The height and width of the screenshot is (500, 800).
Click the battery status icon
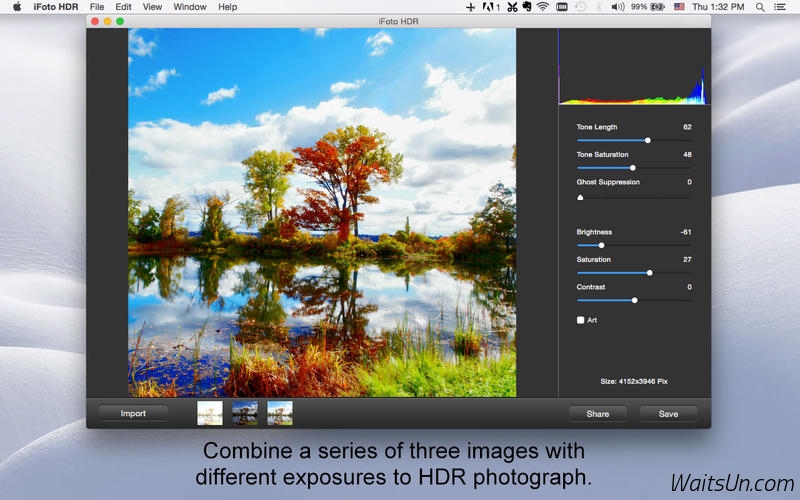coord(657,7)
